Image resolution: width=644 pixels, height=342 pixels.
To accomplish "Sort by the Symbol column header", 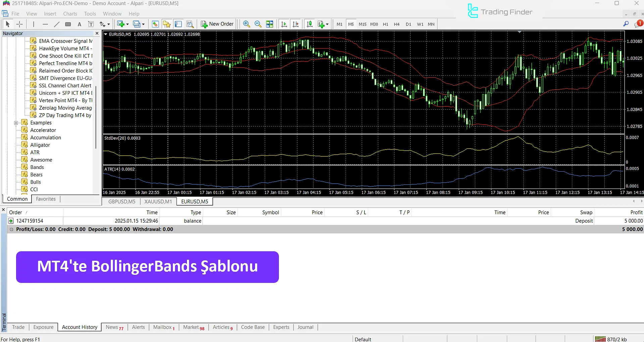I will pyautogui.click(x=259, y=212).
